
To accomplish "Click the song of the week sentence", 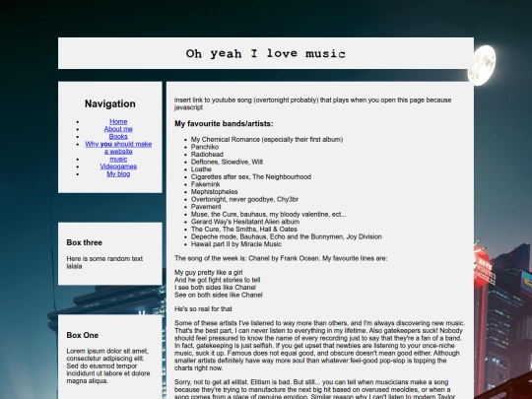I will 281,258.
